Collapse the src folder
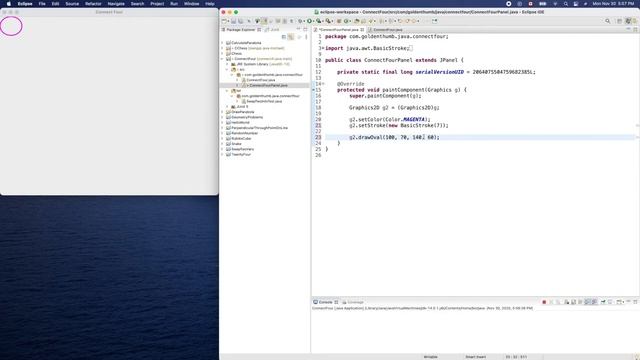 pyautogui.click(x=228, y=69)
